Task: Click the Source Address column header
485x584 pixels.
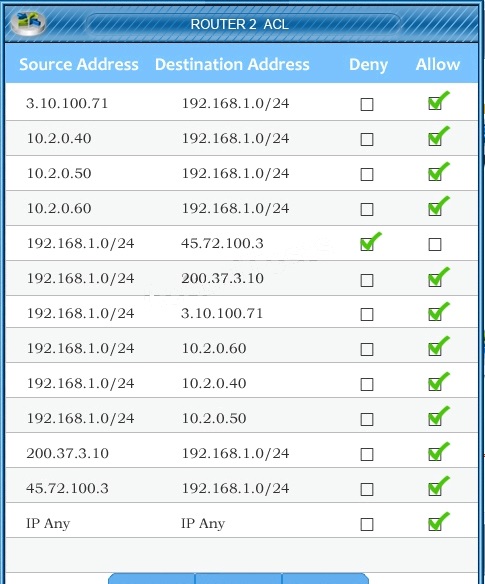Action: coord(79,64)
